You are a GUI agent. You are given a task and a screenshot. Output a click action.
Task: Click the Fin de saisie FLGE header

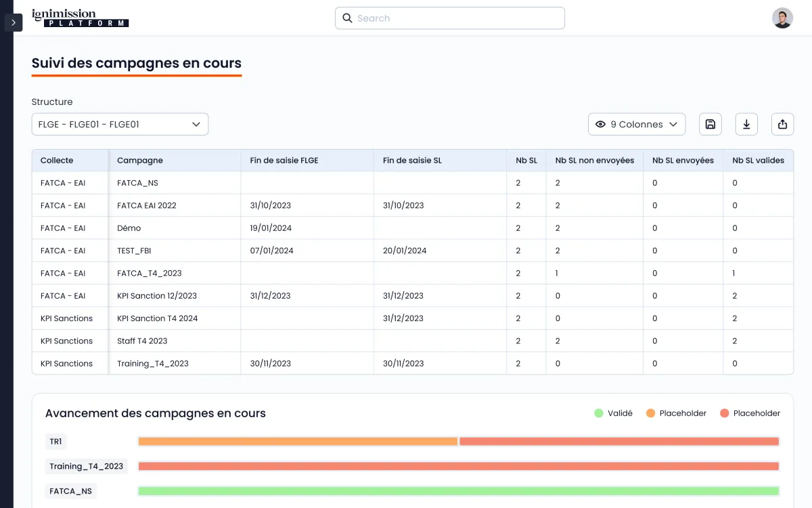[x=284, y=161]
